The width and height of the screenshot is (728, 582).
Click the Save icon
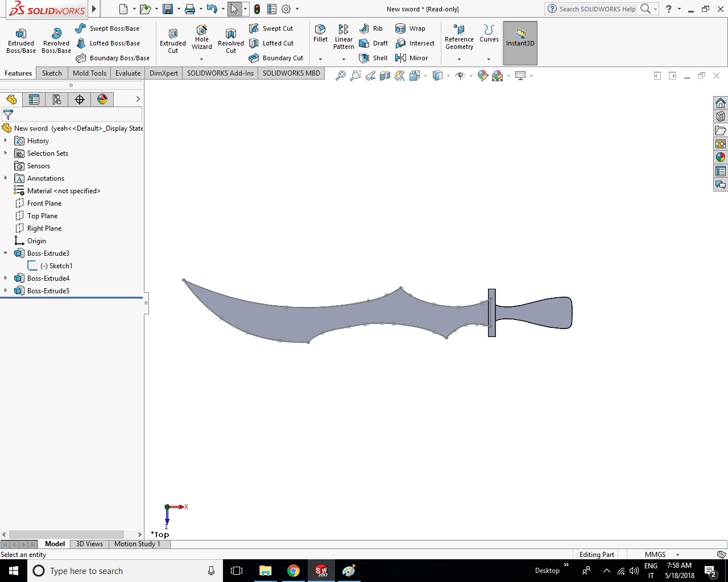tap(168, 9)
